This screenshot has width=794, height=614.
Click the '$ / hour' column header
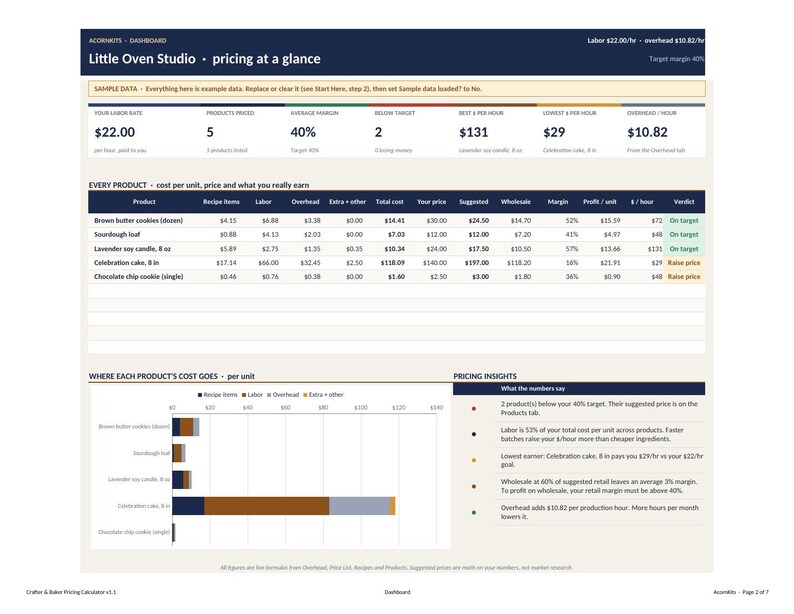tap(642, 201)
